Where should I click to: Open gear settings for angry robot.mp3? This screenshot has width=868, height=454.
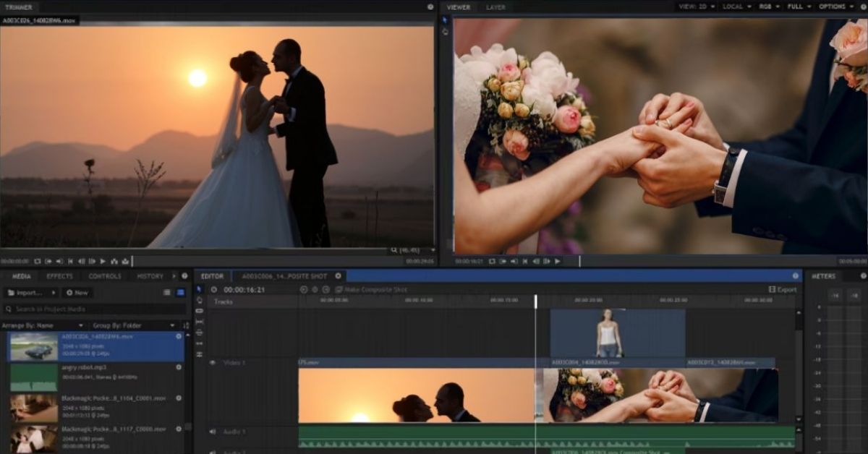[x=179, y=367]
